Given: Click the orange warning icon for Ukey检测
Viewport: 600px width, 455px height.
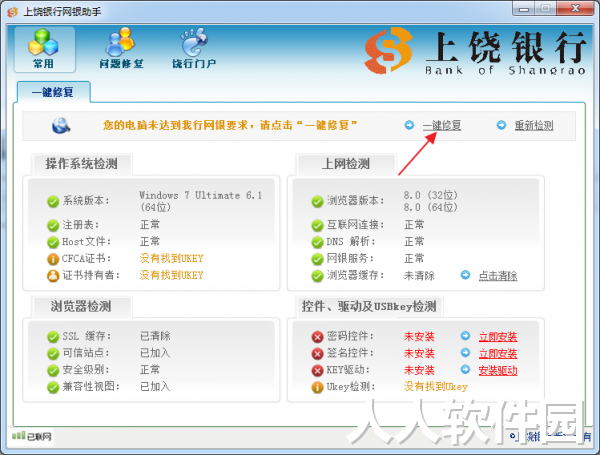Looking at the screenshot, I should pyautogui.click(x=317, y=387).
